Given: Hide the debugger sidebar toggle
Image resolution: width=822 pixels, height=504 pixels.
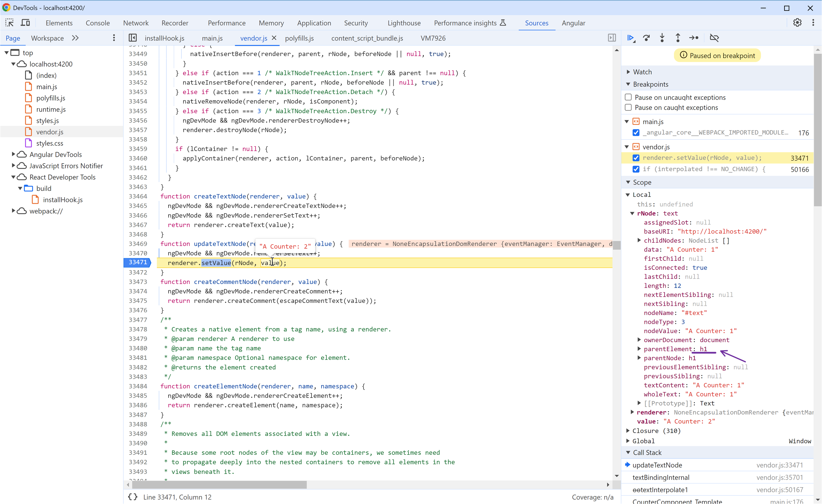Looking at the screenshot, I should [x=612, y=38].
